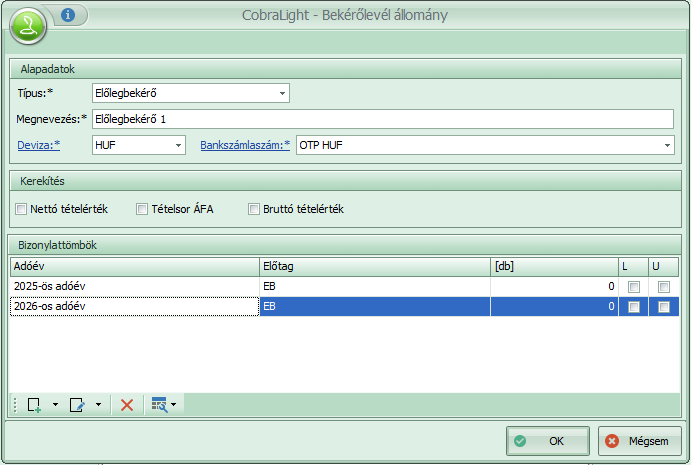The image size is (691, 465).
Task: Click the new document block icon
Action: pos(35,405)
